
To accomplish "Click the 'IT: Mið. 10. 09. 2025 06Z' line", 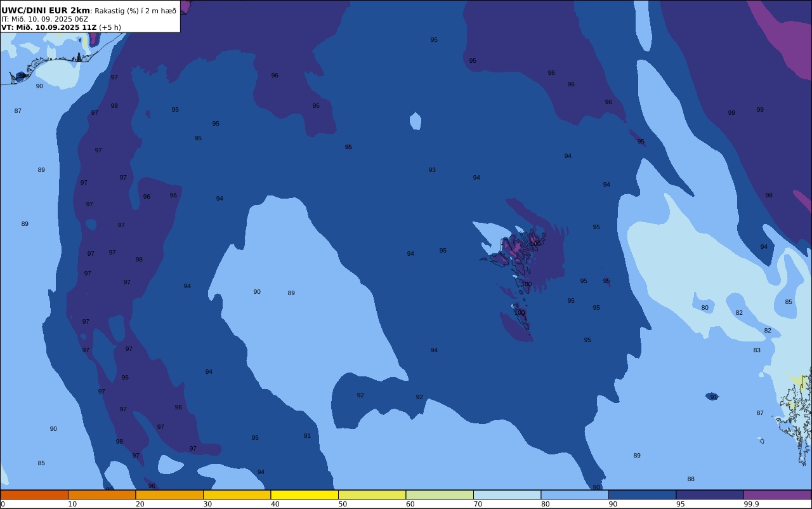I will point(44,19).
